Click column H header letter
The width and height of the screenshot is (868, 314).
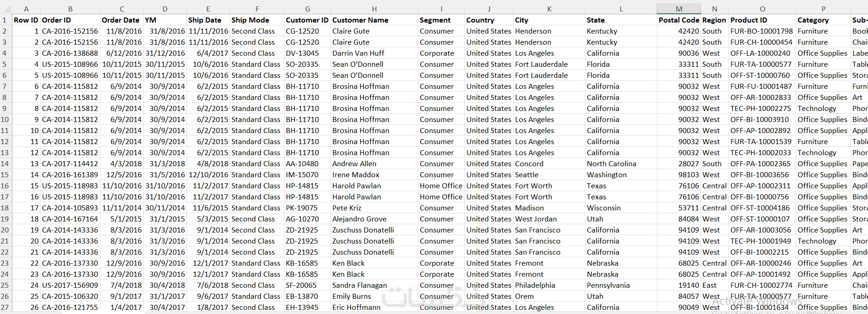click(x=374, y=9)
